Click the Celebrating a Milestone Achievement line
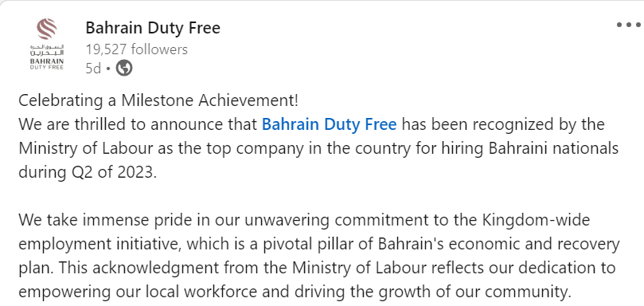Image resolution: width=644 pixels, height=306 pixels. point(158,100)
